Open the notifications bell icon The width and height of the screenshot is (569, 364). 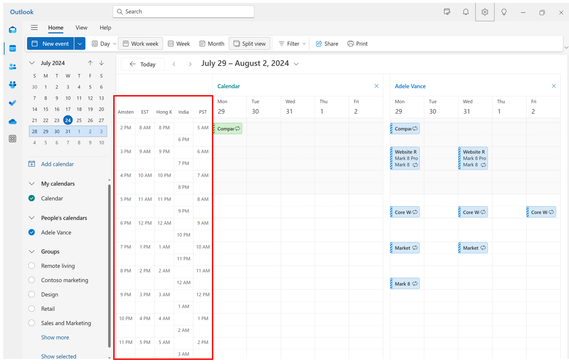tap(466, 12)
